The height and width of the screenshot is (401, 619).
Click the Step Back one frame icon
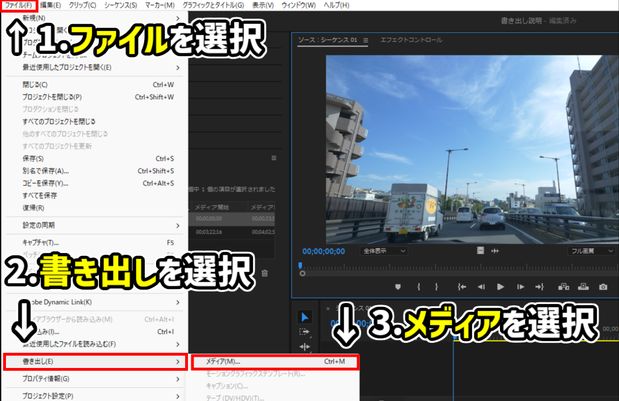pyautogui.click(x=481, y=287)
